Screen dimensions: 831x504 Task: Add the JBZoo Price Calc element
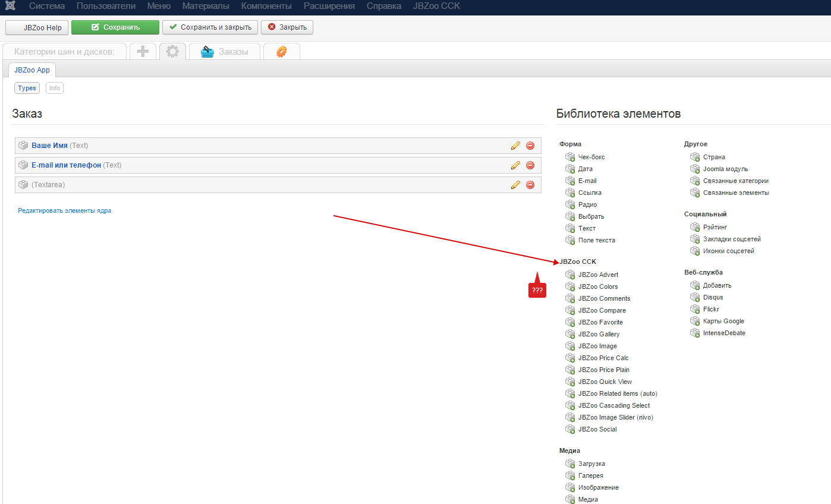(x=603, y=358)
